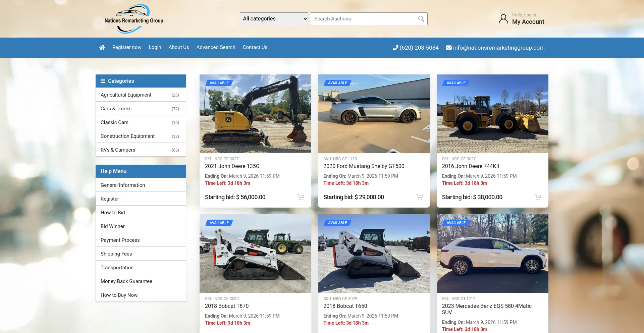The width and height of the screenshot is (644, 333).
Task: Select the Agricultural Equipment category
Action: tap(141, 95)
